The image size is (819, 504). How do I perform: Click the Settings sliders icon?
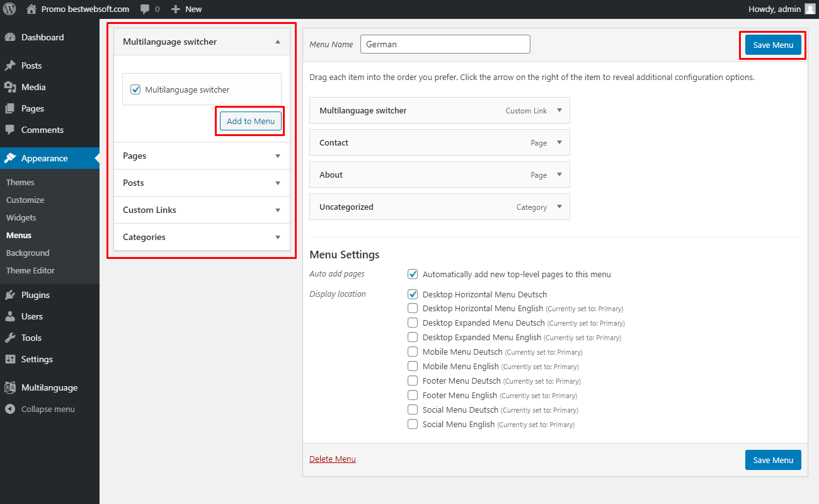click(10, 359)
